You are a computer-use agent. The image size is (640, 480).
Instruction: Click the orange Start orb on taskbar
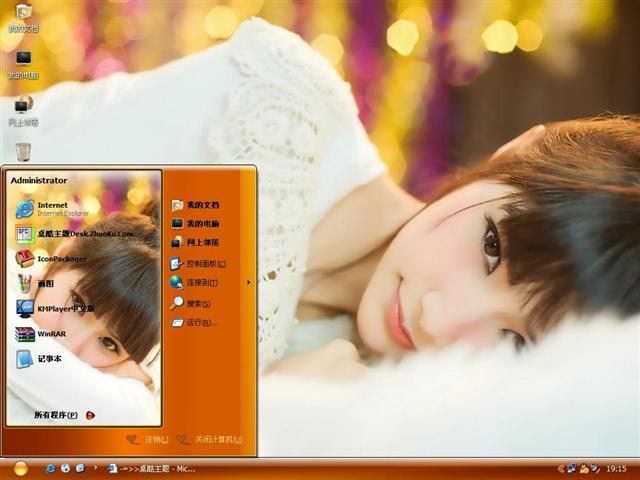tap(21, 468)
